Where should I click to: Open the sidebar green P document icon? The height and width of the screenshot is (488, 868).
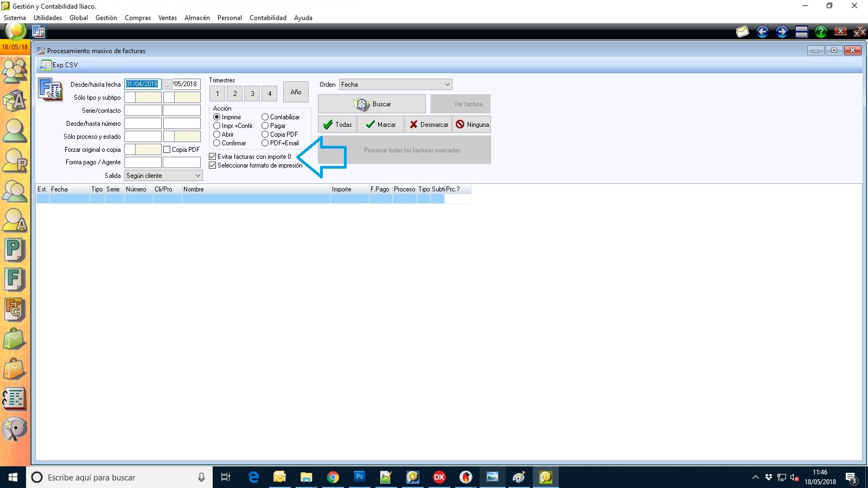[15, 250]
